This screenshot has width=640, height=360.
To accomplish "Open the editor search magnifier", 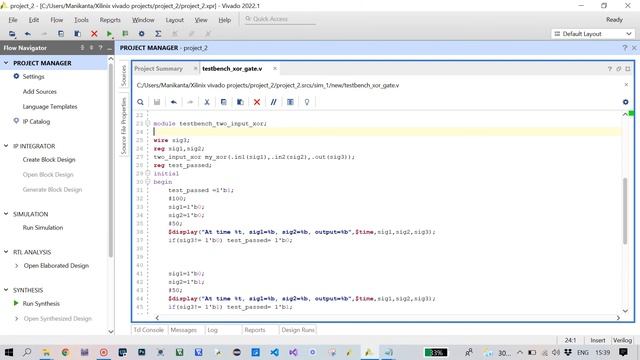I will coord(140,102).
